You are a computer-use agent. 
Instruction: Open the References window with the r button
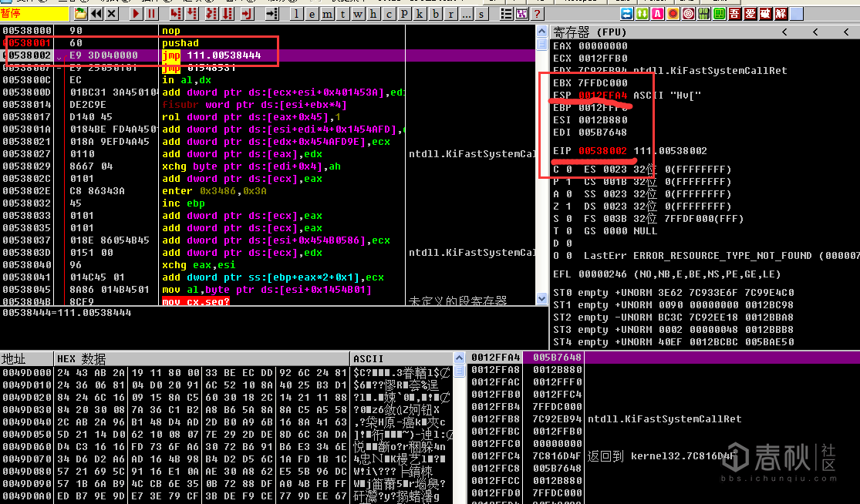[451, 14]
